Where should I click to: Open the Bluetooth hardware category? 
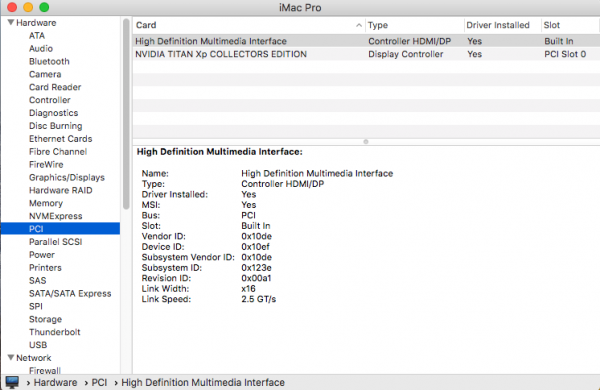coord(49,61)
